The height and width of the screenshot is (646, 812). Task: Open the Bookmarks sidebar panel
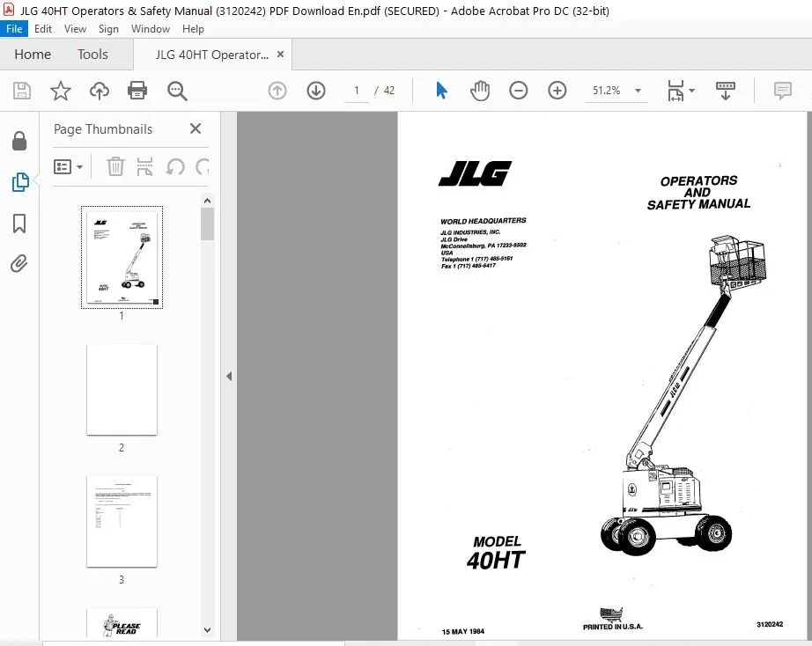[19, 224]
